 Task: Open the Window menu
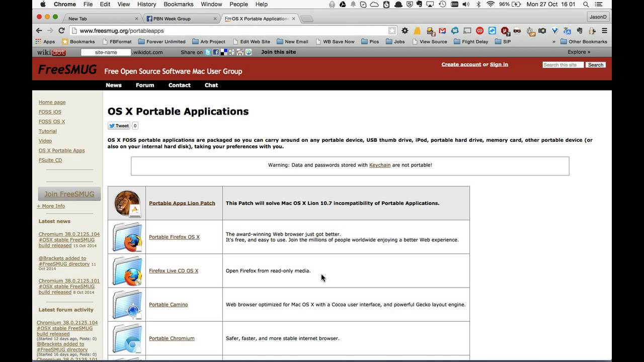(211, 4)
